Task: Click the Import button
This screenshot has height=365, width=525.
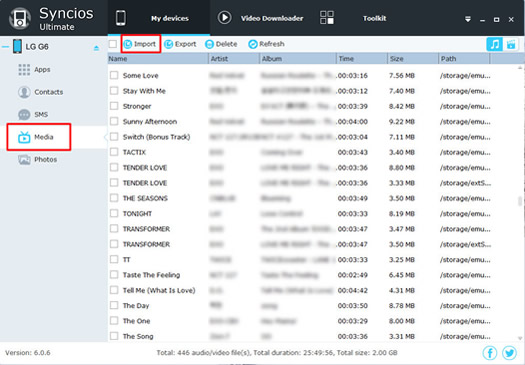Action: 140,44
